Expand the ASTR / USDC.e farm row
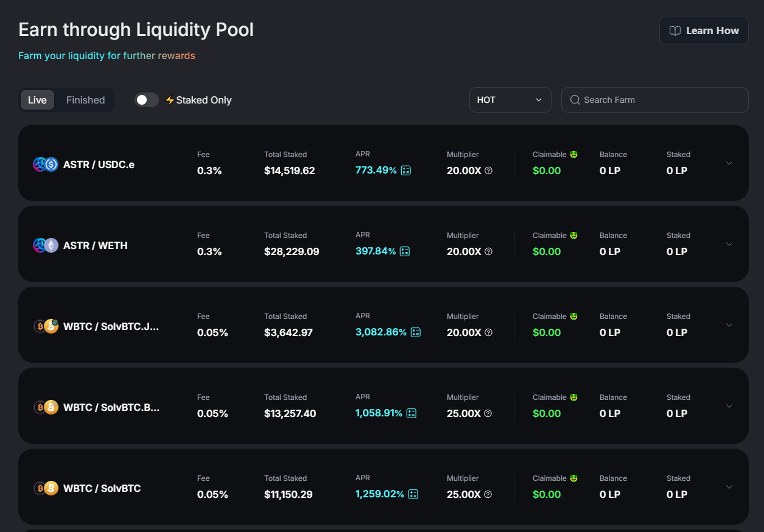Viewport: 764px width, 532px height. [x=729, y=163]
